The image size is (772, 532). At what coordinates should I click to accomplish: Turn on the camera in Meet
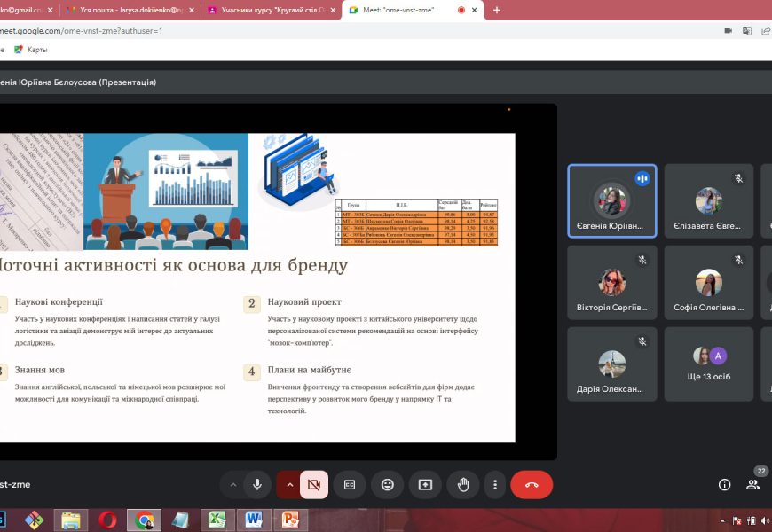click(314, 485)
